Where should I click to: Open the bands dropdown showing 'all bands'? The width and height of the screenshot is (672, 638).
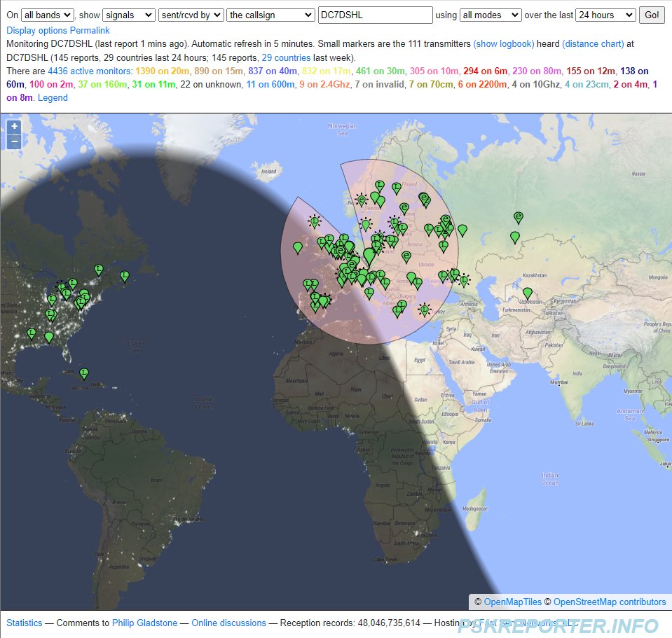(x=48, y=15)
